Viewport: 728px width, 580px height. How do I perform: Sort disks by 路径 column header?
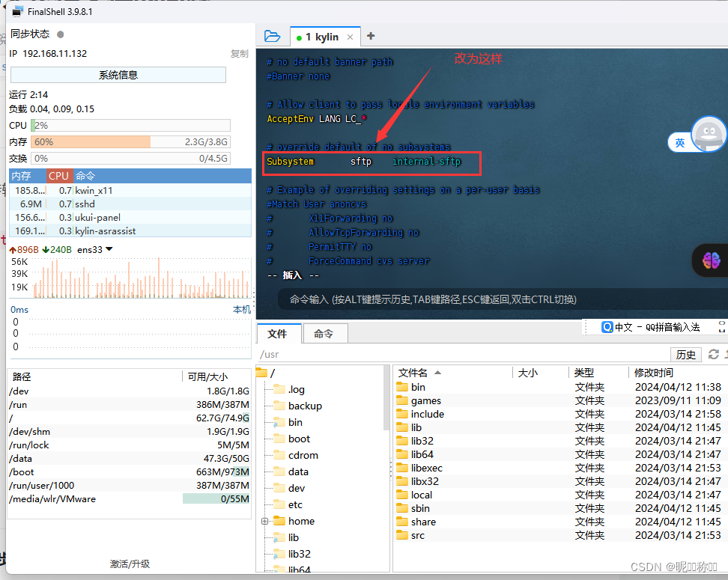click(95, 376)
